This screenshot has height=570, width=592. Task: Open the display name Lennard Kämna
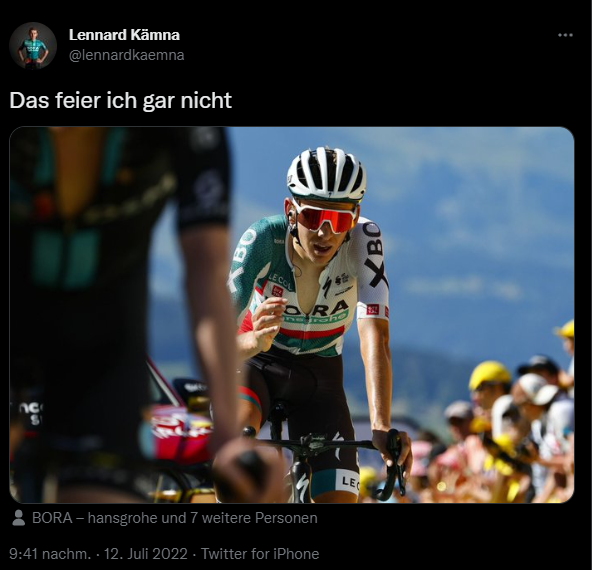[x=124, y=35]
